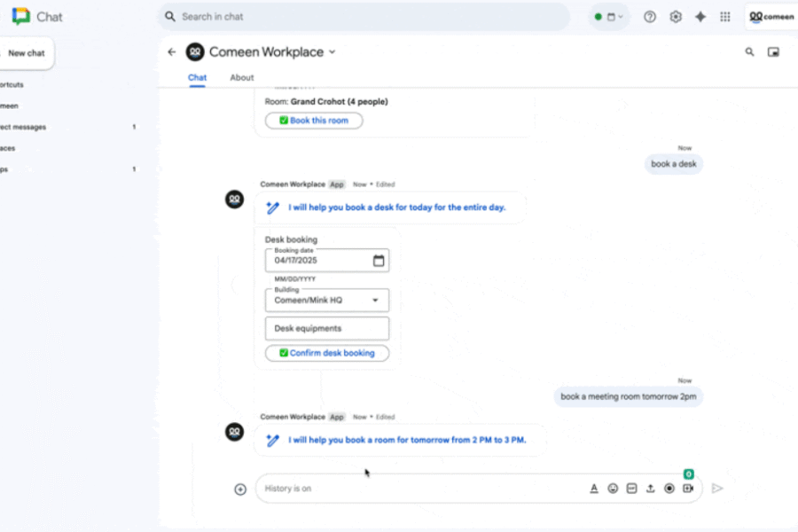Image resolution: width=798 pixels, height=532 pixels.
Task: Click the plus attachment icon beside composer
Action: 240,489
